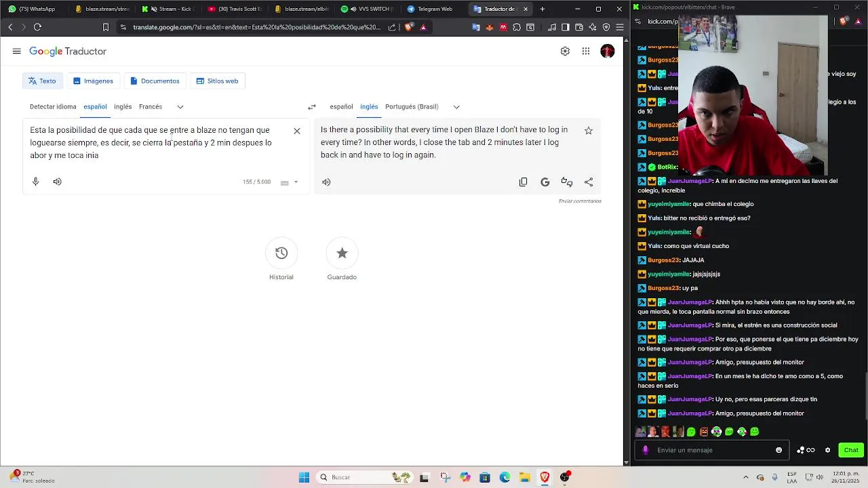The width and height of the screenshot is (868, 488).
Task: Go back in the browser
Action: pyautogui.click(x=10, y=27)
